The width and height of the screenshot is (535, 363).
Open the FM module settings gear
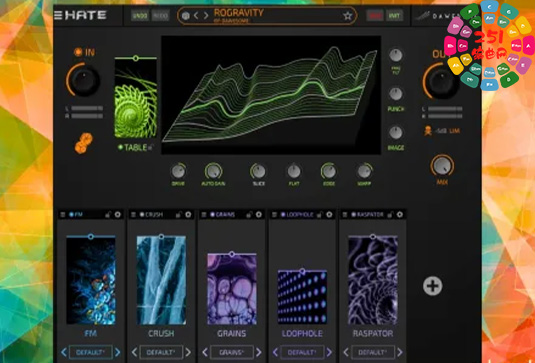click(118, 215)
